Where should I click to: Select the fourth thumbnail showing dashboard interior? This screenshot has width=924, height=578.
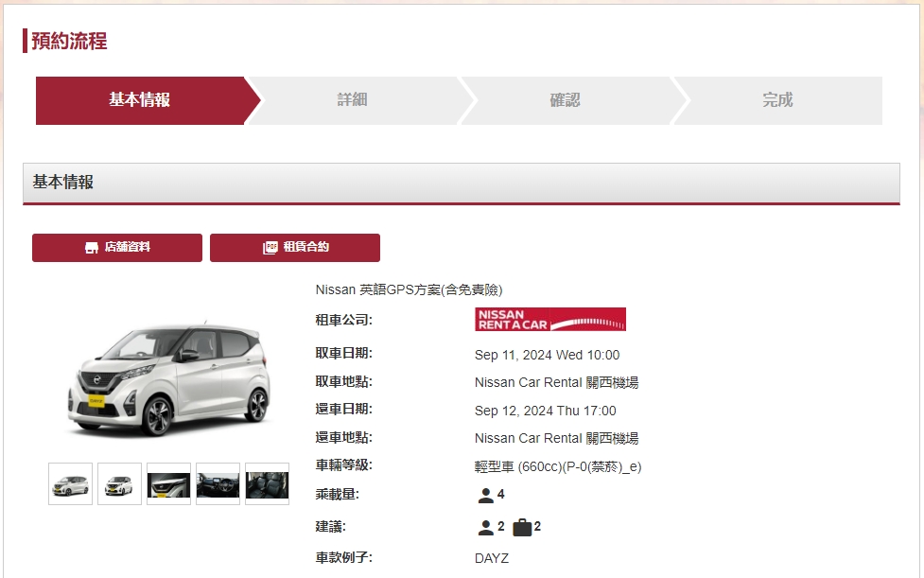(218, 483)
